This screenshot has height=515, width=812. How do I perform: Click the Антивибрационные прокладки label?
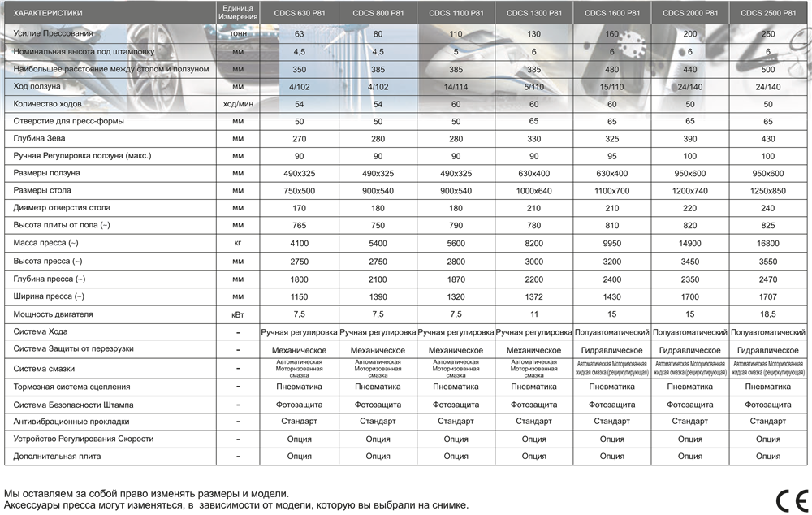71,422
